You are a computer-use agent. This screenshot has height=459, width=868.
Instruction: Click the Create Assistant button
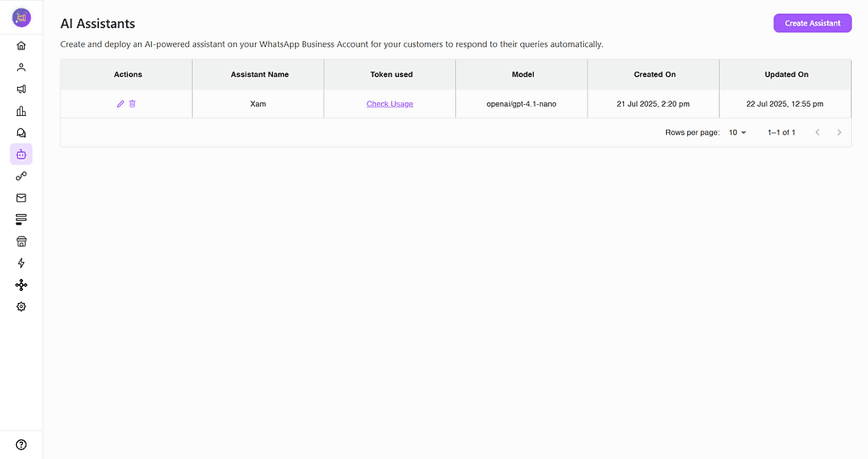812,23
